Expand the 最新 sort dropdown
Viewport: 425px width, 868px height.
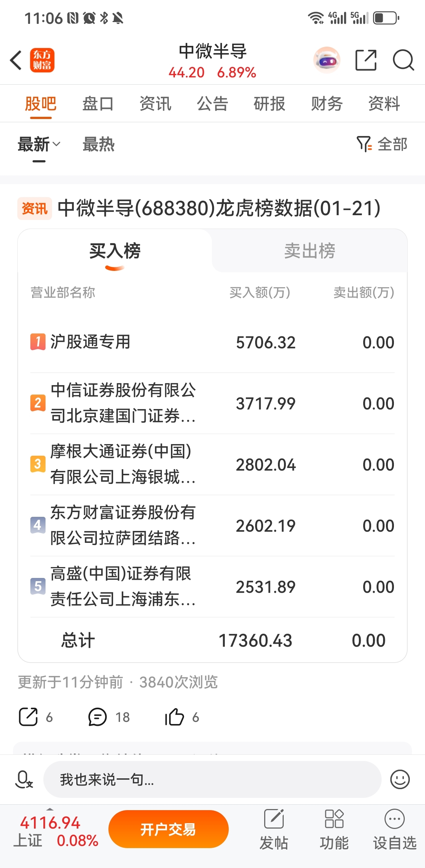click(x=39, y=145)
